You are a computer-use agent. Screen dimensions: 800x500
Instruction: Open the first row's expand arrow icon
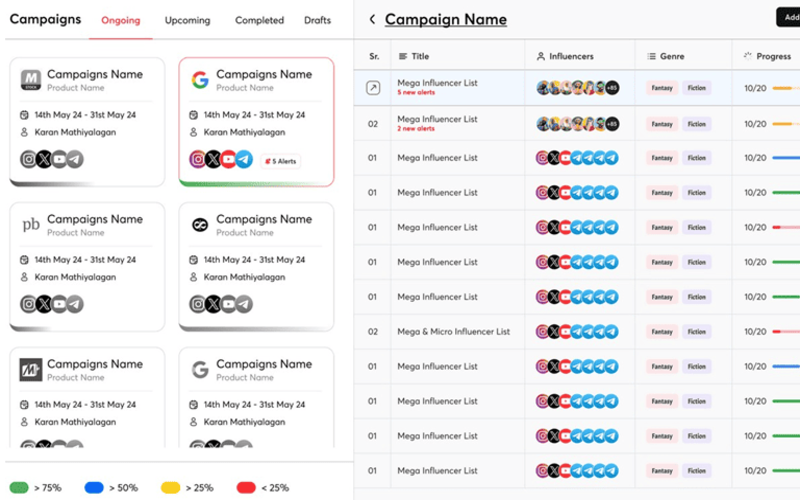point(373,88)
